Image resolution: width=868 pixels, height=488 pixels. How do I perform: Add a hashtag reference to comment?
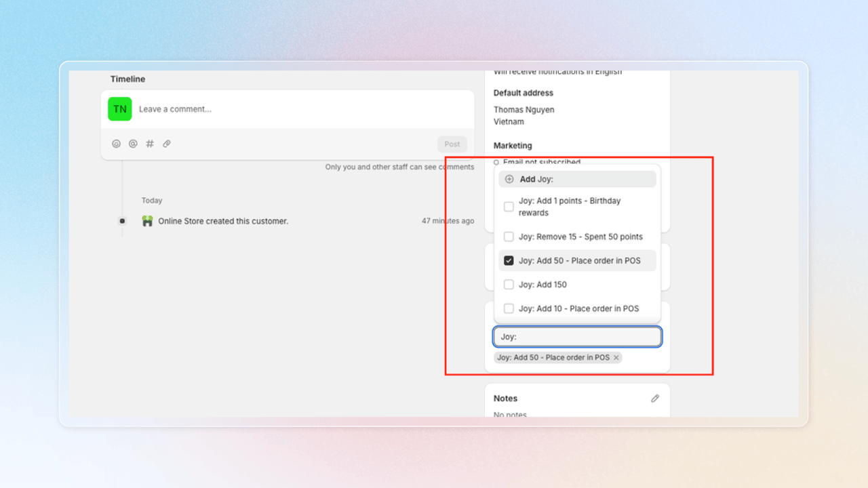150,144
